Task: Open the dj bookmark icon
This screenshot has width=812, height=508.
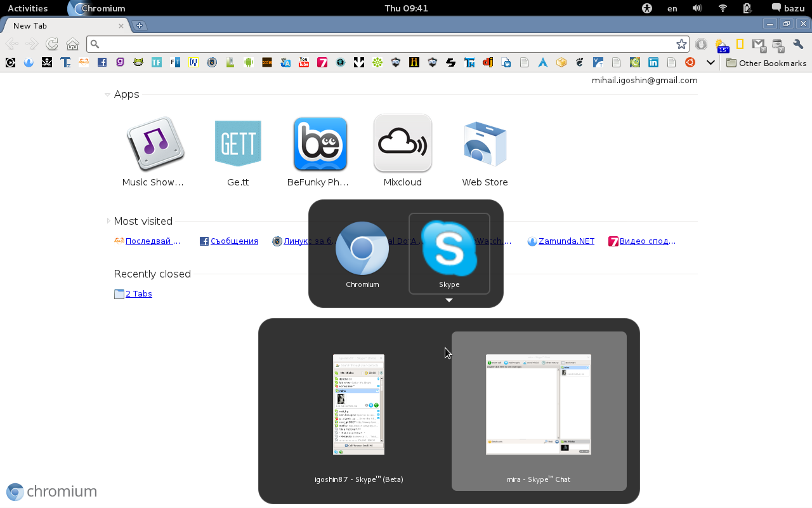Action: (x=488, y=62)
